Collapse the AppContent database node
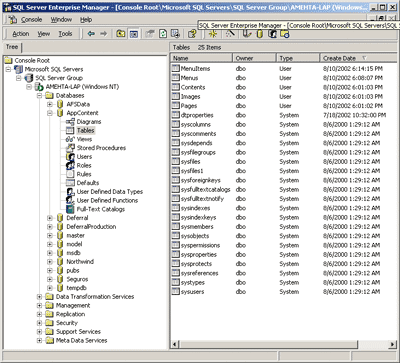The image size is (400, 363). (50, 113)
